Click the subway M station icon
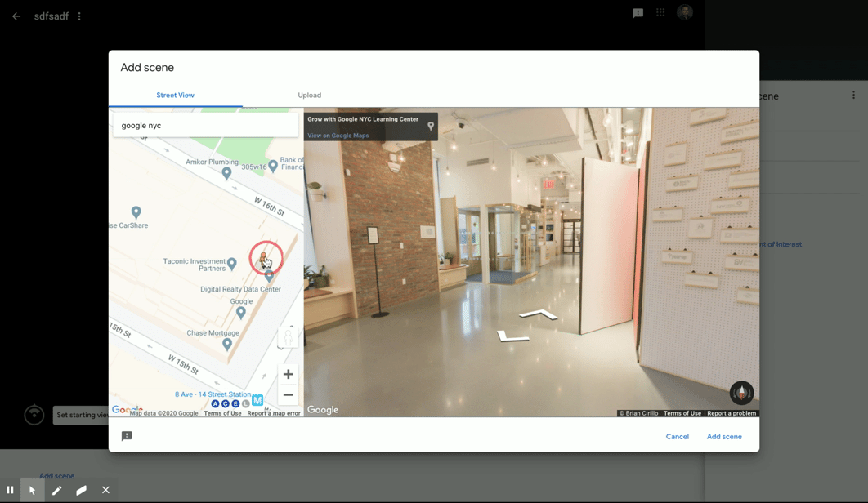The width and height of the screenshot is (868, 503). point(257,399)
